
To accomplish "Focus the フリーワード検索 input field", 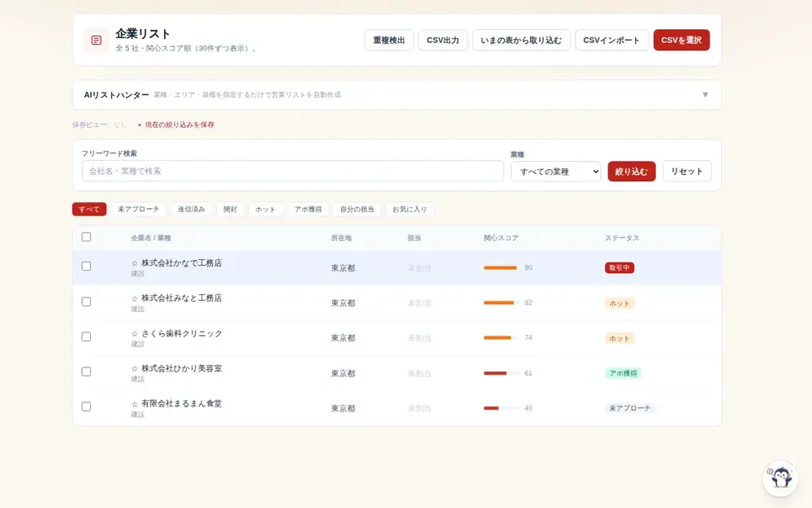I will click(292, 171).
